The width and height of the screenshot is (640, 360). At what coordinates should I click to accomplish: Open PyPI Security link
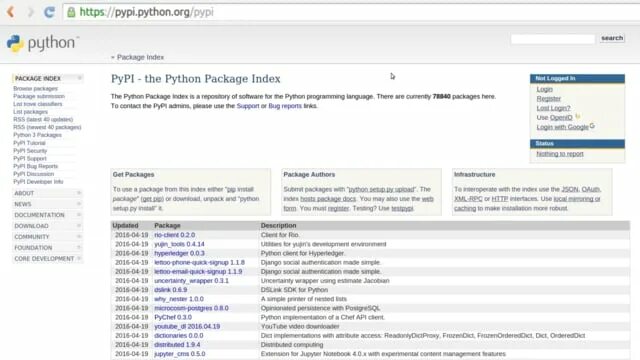30,151
